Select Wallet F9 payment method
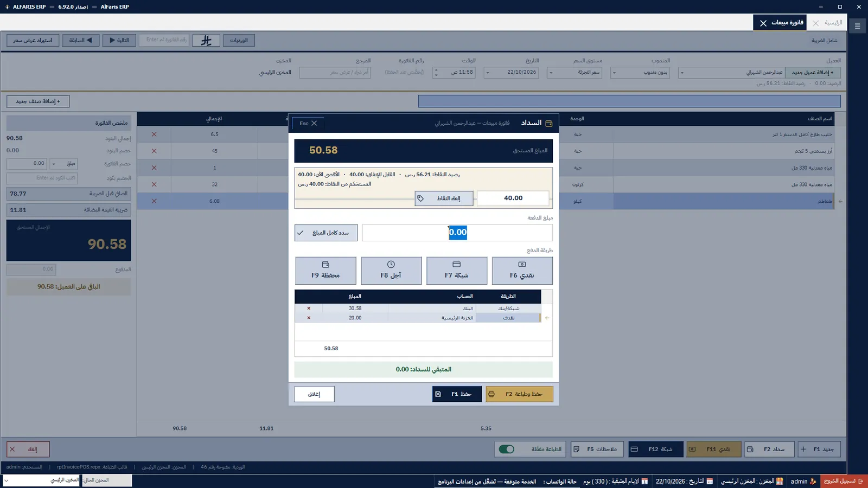The width and height of the screenshot is (868, 488). point(325,271)
